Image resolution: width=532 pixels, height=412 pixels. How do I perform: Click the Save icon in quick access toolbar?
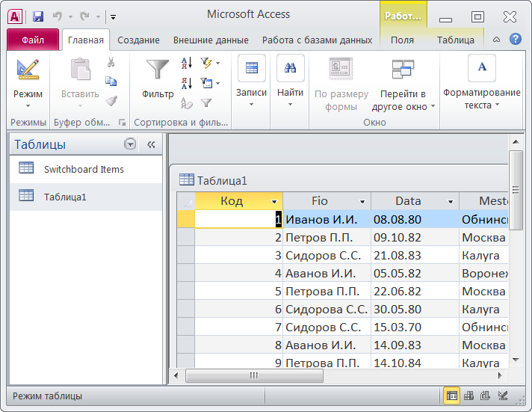click(38, 16)
